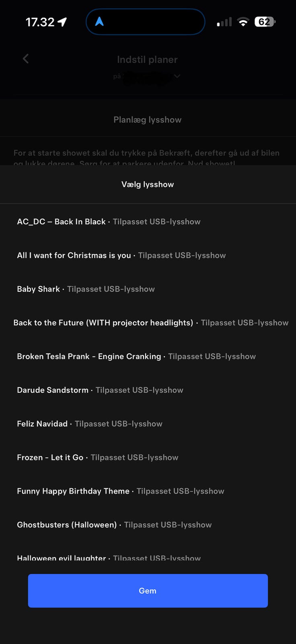Tap the Wi-Fi status icon
Viewport: 296px width, 644px height.
point(243,22)
